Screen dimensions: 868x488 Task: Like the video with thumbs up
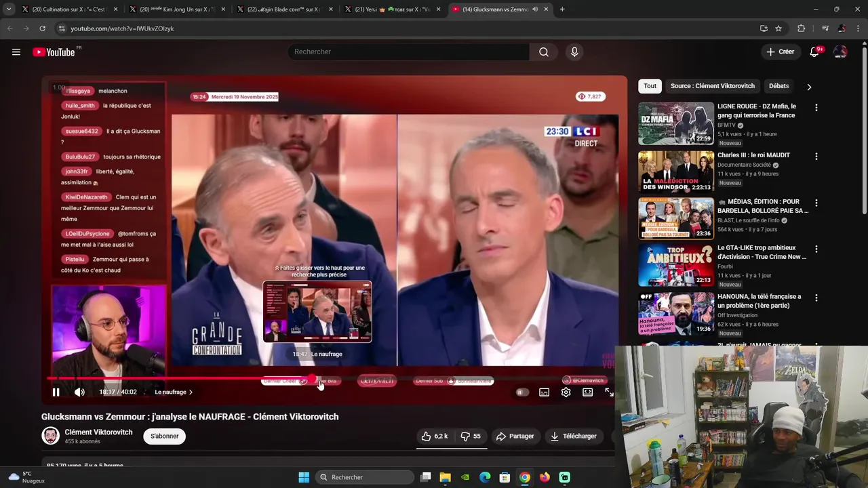(x=434, y=436)
